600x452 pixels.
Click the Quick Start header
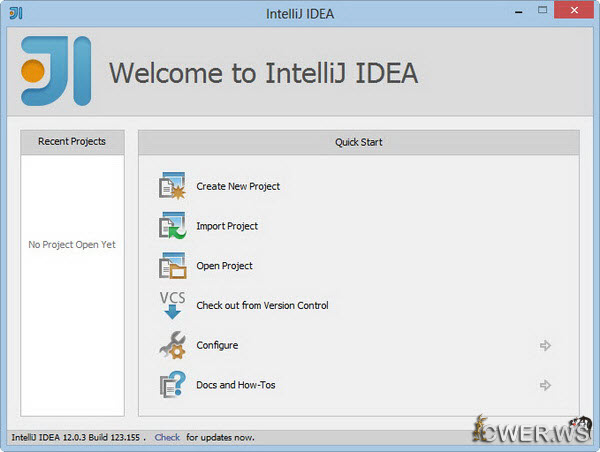(x=359, y=142)
